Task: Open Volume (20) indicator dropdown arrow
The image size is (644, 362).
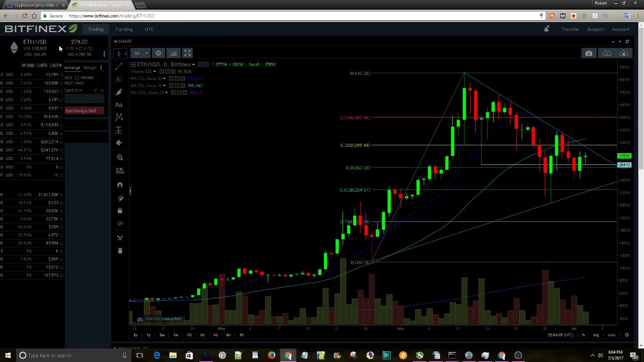Action: 154,71
